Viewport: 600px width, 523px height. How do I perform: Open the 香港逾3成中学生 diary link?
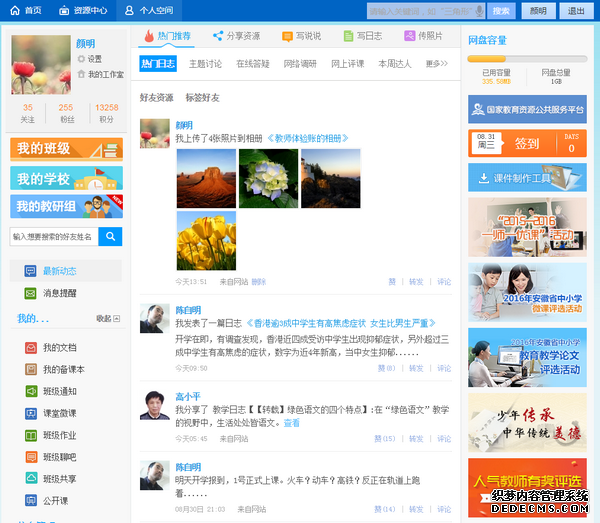tap(341, 324)
